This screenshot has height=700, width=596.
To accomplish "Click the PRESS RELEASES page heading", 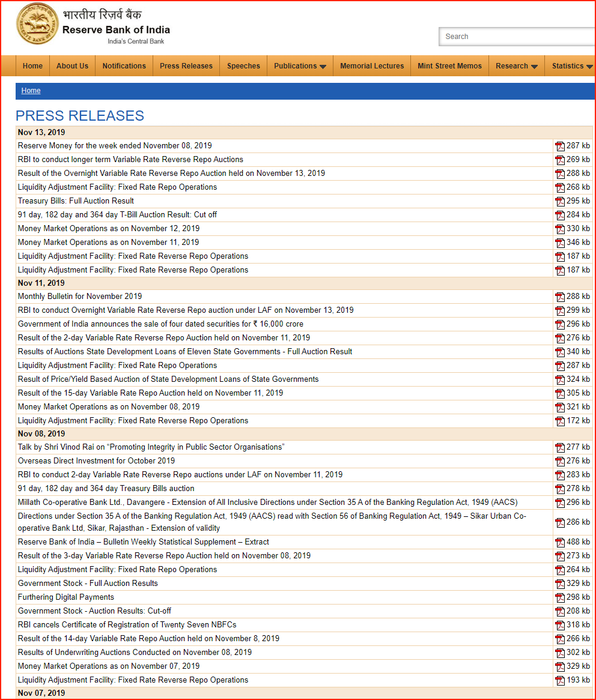I will pos(80,116).
